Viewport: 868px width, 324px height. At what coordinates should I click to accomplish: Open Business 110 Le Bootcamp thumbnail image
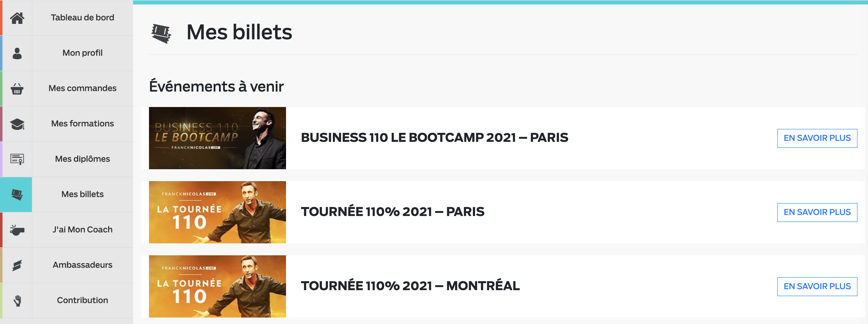click(x=217, y=138)
